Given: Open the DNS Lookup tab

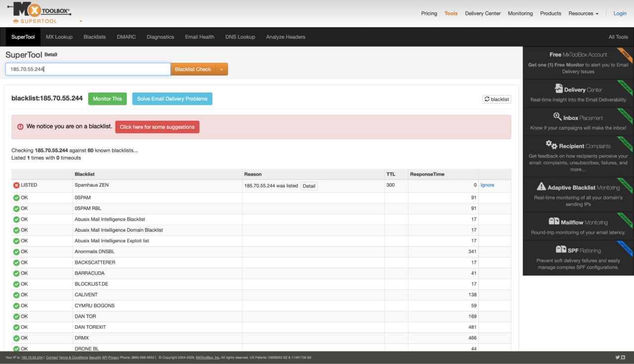Looking at the screenshot, I should tap(240, 37).
